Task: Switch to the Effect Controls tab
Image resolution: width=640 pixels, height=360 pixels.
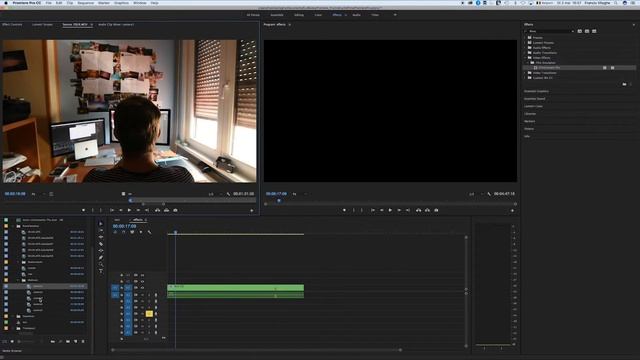Action: point(12,24)
